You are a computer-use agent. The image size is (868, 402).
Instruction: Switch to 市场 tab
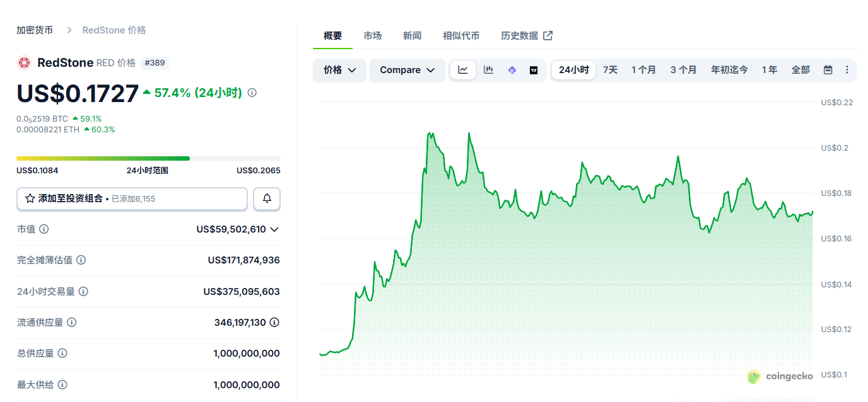[372, 36]
